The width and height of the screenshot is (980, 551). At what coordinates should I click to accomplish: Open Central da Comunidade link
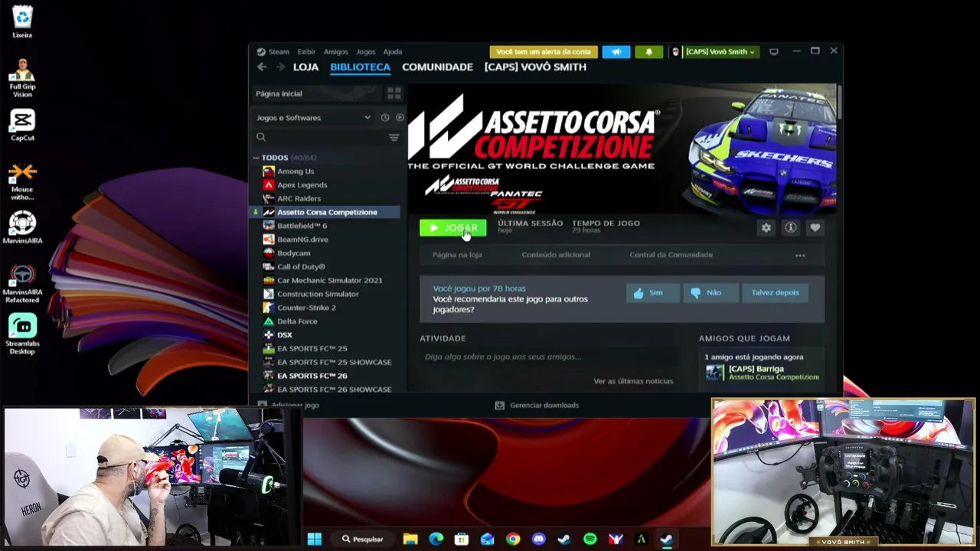[x=671, y=255]
